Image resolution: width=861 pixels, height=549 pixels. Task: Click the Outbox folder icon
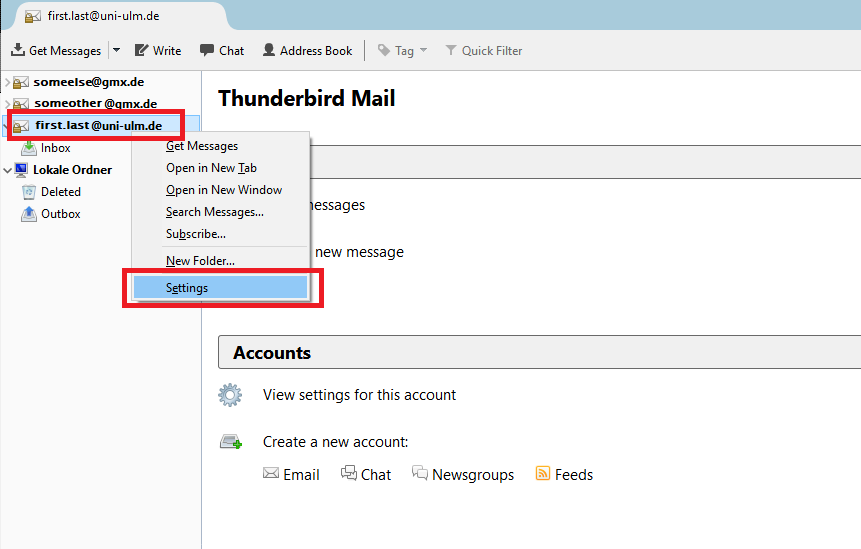pyautogui.click(x=29, y=214)
